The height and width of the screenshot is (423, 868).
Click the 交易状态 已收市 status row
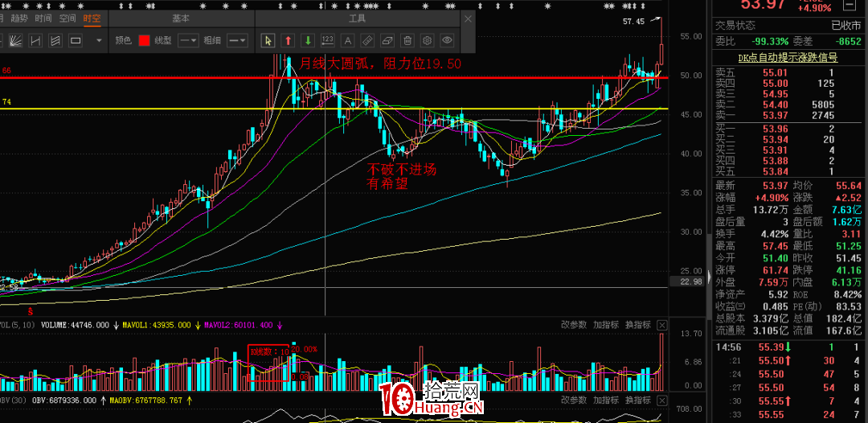pyautogui.click(x=790, y=26)
